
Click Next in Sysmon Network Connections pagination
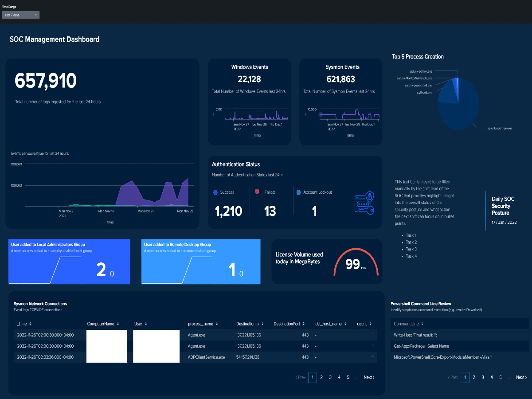coord(369,377)
